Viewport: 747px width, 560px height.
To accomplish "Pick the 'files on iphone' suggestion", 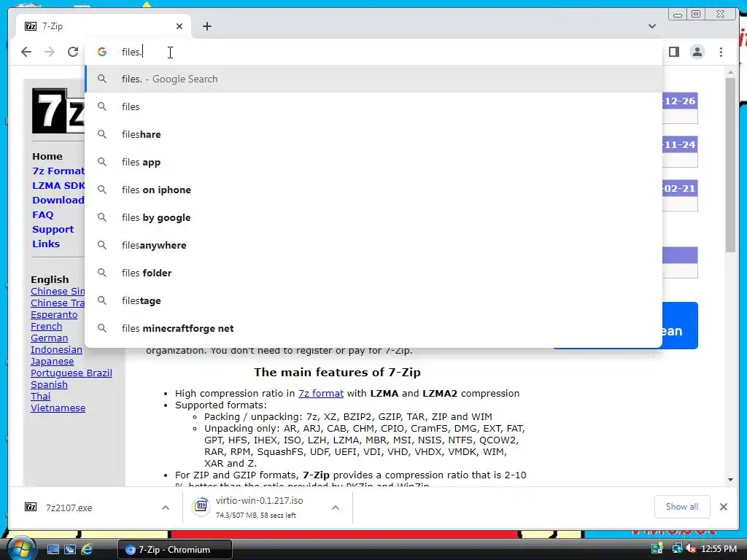I will click(x=374, y=190).
